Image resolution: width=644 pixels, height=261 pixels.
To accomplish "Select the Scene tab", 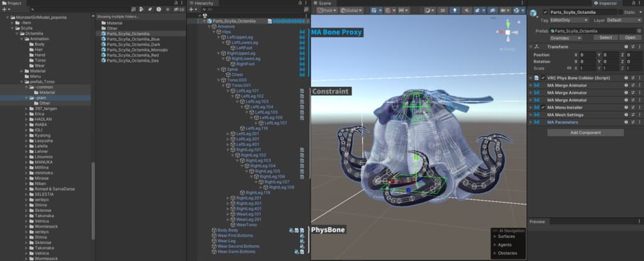I will 324,3.
